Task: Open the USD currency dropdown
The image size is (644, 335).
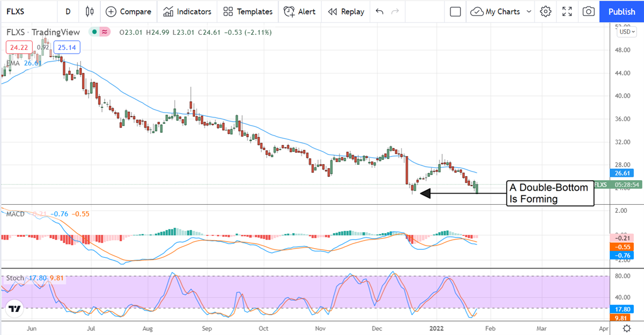Action: 627,32
